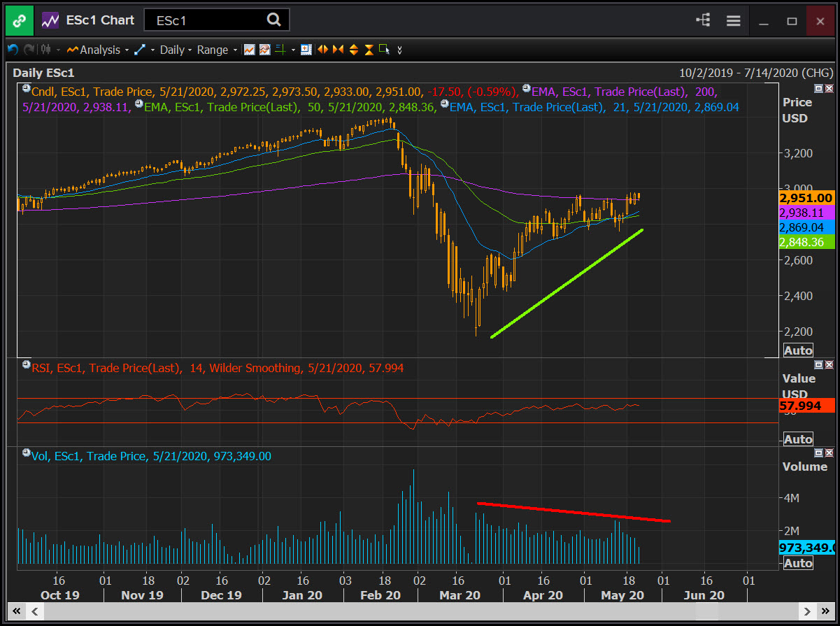Screen dimensions: 840x626
Task: Close the Volume pane
Action: point(829,453)
